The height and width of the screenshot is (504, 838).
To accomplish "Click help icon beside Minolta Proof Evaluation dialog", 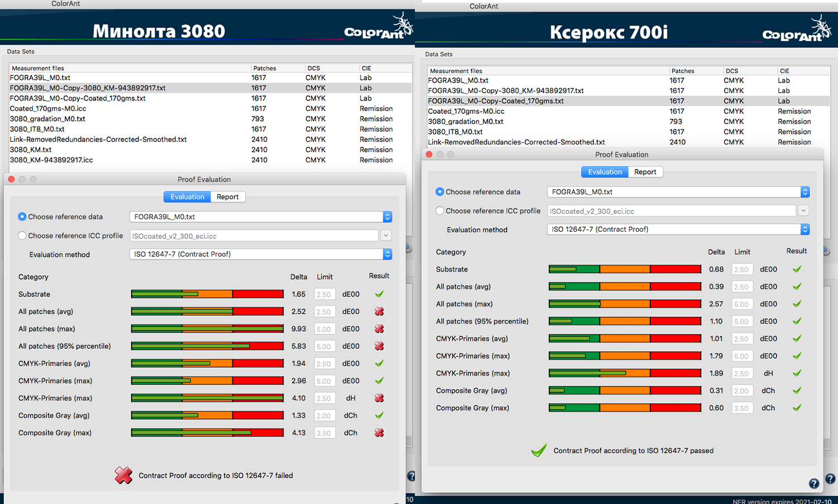I will click(411, 476).
